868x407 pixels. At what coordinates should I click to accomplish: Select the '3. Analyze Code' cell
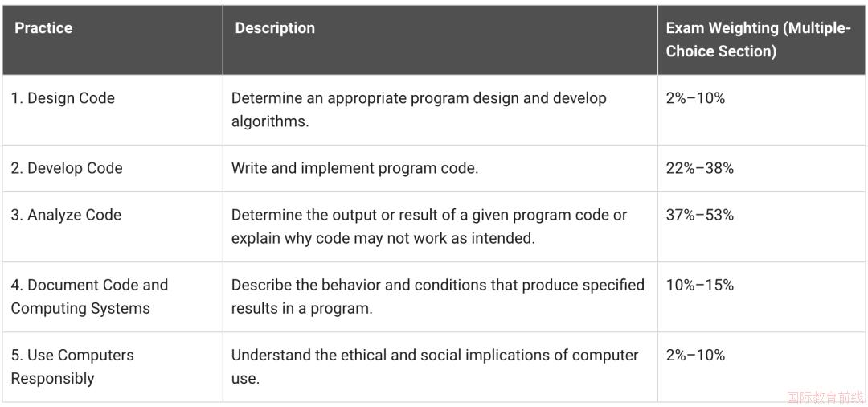click(66, 215)
